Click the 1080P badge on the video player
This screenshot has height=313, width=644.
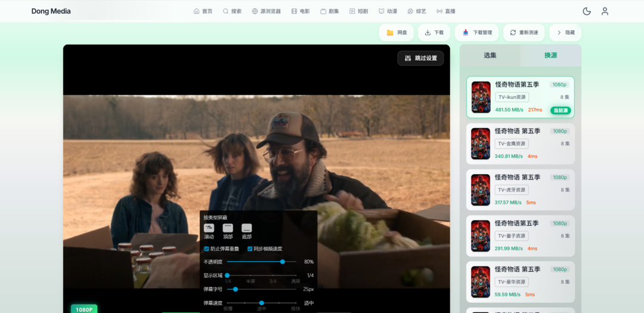[x=84, y=309]
